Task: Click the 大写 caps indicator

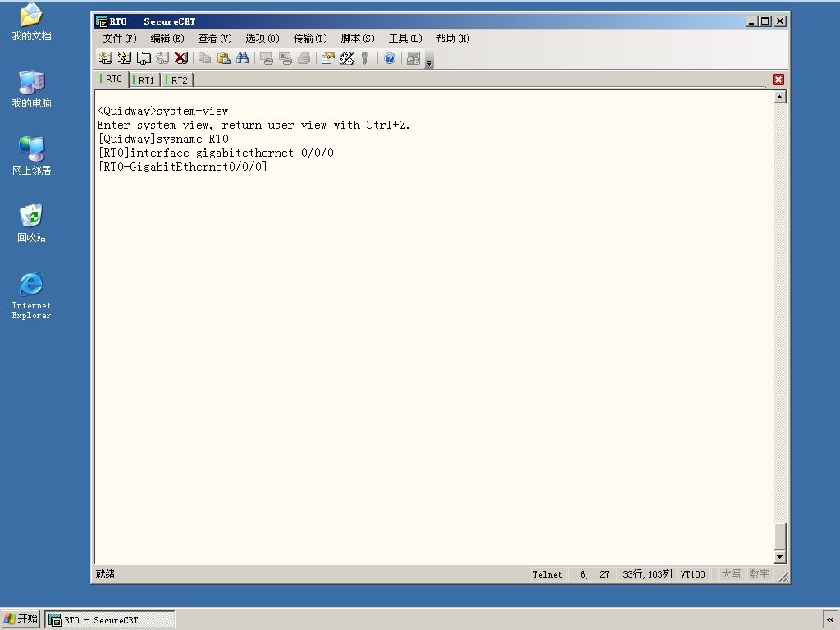Action: pyautogui.click(x=731, y=574)
